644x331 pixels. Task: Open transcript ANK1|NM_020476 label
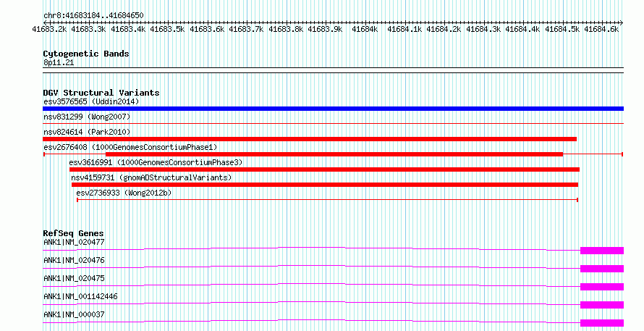coord(74,260)
